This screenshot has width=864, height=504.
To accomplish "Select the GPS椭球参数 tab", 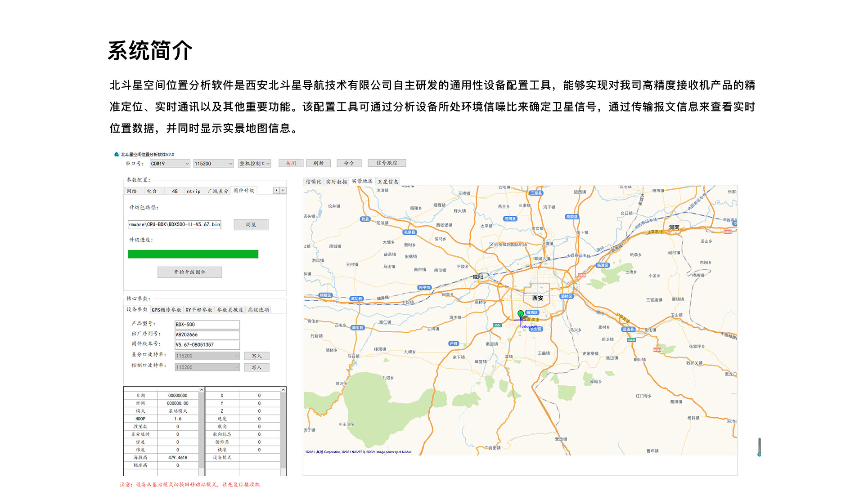I will 166,310.
